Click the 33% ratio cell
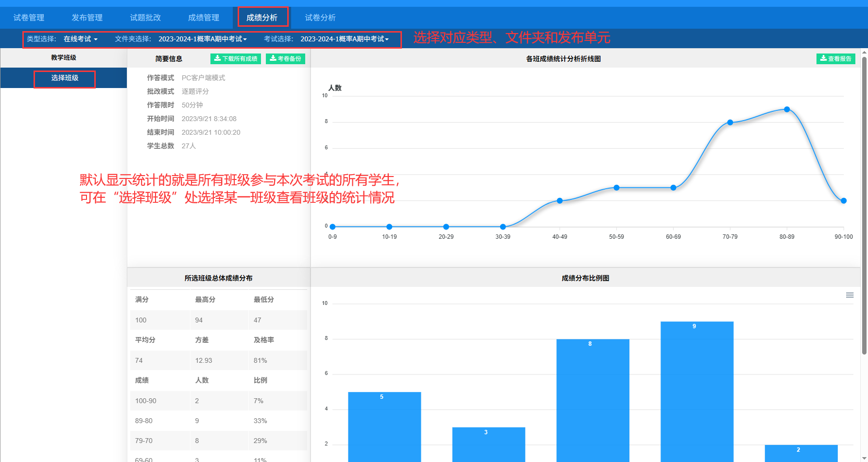 260,421
